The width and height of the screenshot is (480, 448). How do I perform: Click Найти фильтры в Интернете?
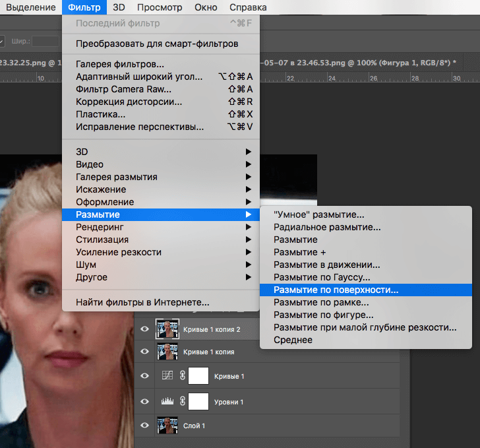[x=161, y=302]
